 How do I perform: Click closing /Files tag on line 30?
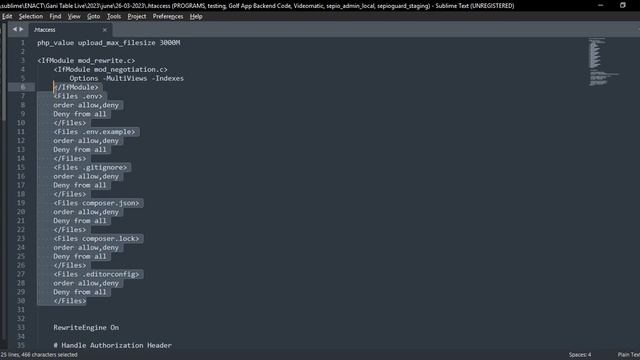[70, 301]
